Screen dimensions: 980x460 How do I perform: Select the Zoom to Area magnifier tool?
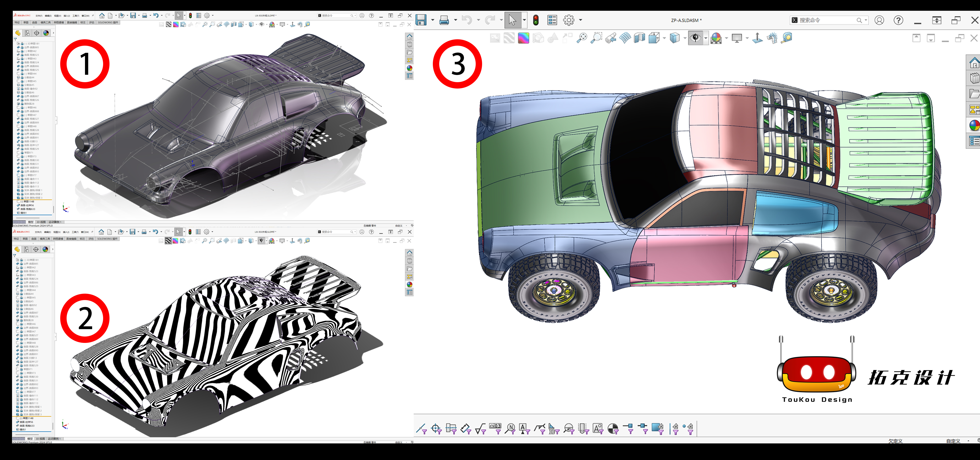[598, 38]
